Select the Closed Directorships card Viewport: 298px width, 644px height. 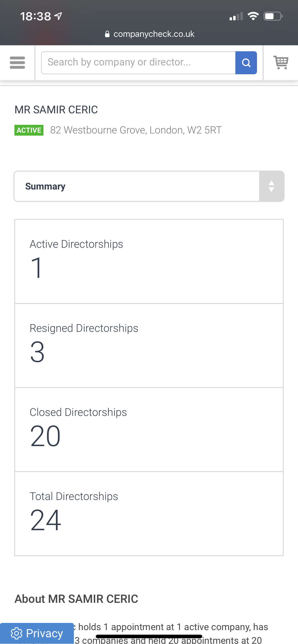point(149,430)
